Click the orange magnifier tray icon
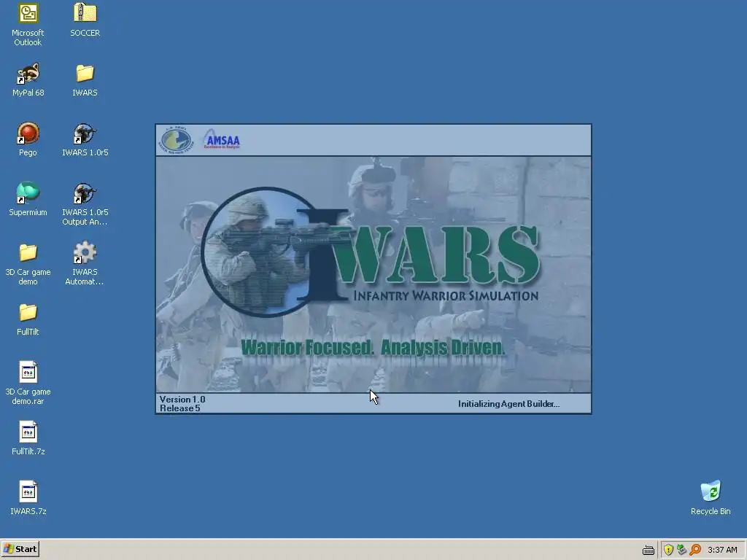This screenshot has height=560, width=747. click(x=695, y=550)
